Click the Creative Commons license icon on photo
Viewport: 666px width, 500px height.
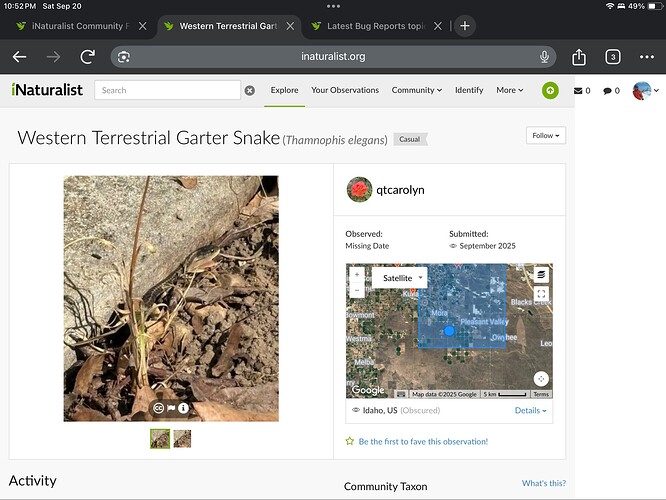(158, 408)
